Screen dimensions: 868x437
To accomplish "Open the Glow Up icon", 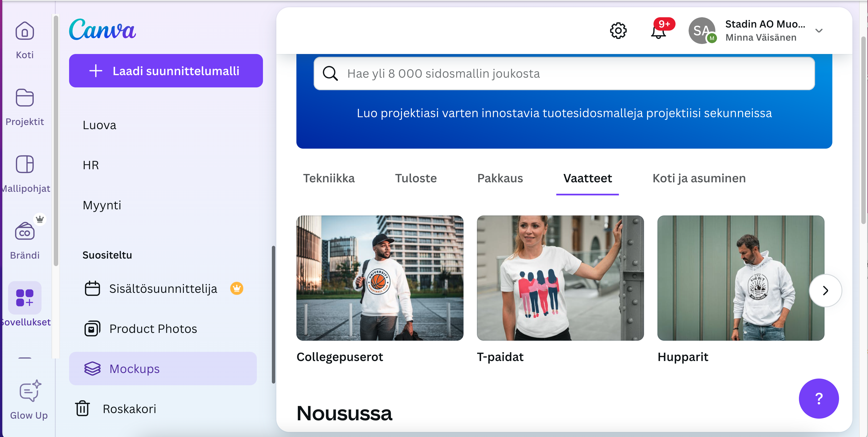I will coord(29,391).
